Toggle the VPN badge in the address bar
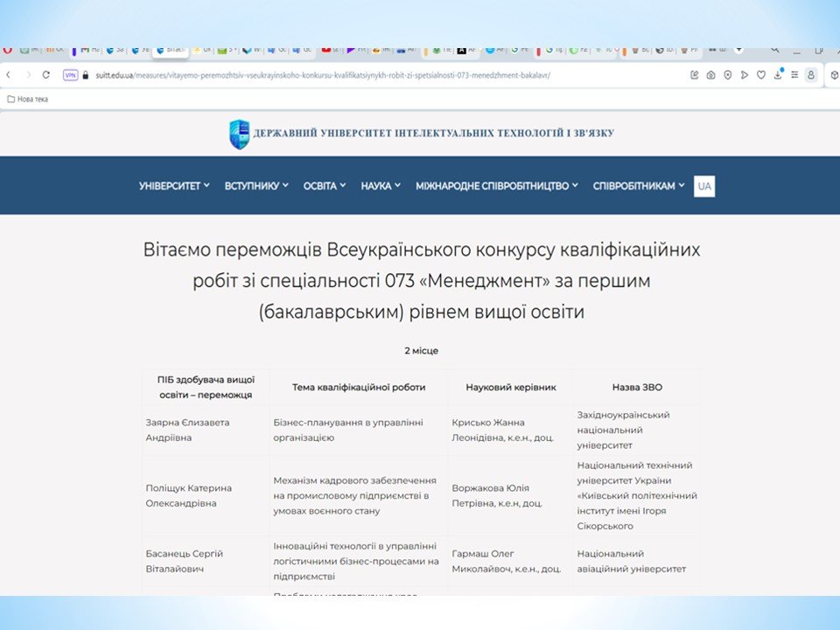840x630 pixels. pos(70,75)
